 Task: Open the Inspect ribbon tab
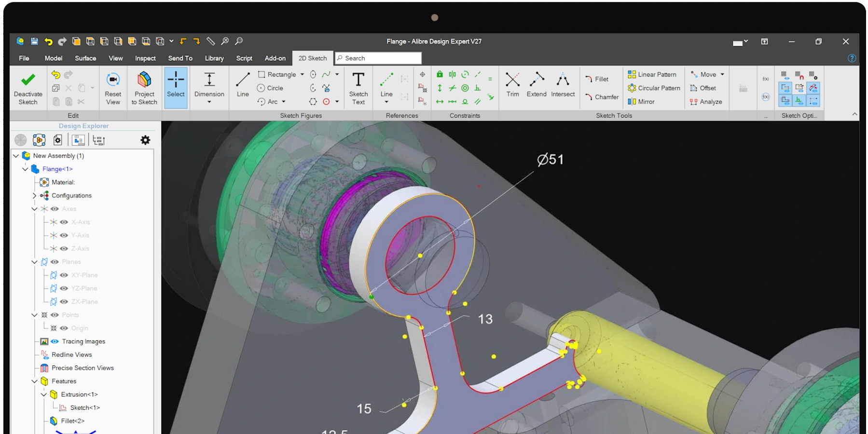coord(145,58)
